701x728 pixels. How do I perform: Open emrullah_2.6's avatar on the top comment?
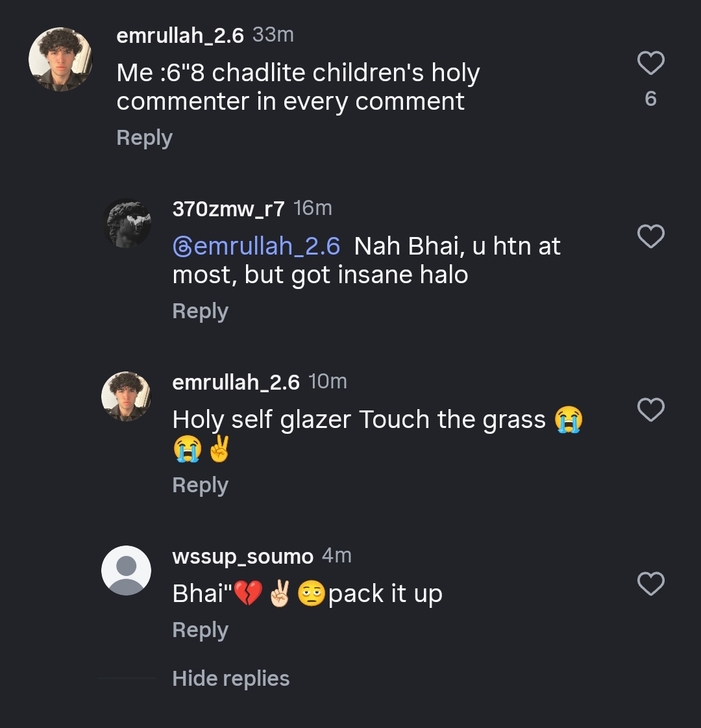[60, 60]
